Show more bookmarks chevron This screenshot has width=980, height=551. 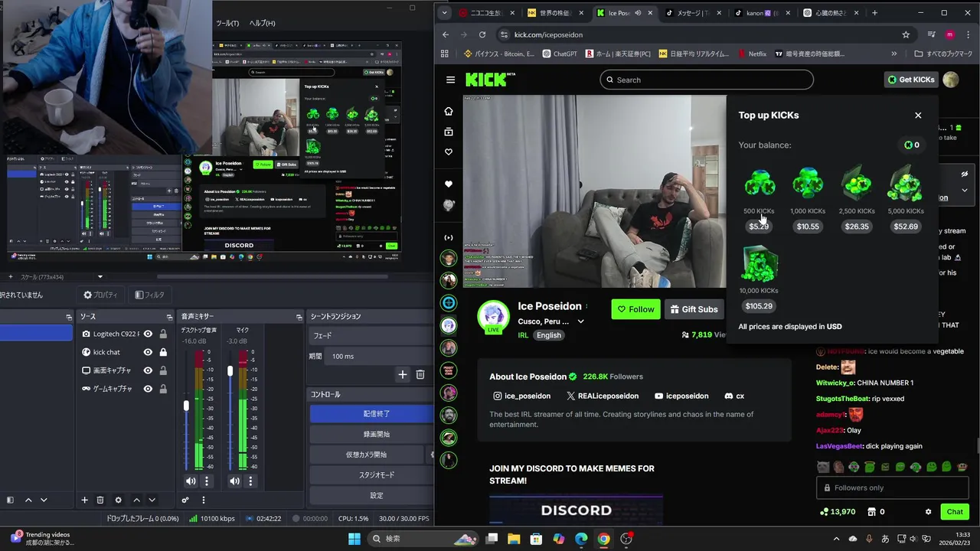click(893, 54)
